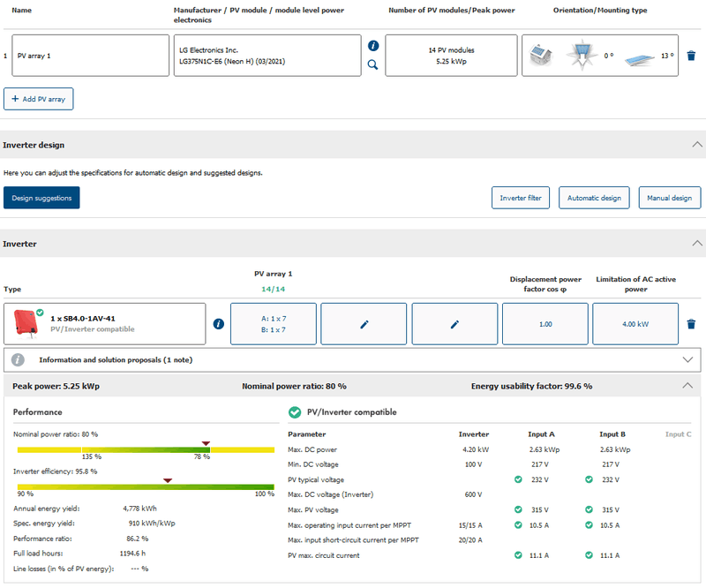706x588 pixels.
Task: Click the PV array 1 name field
Action: coord(91,56)
